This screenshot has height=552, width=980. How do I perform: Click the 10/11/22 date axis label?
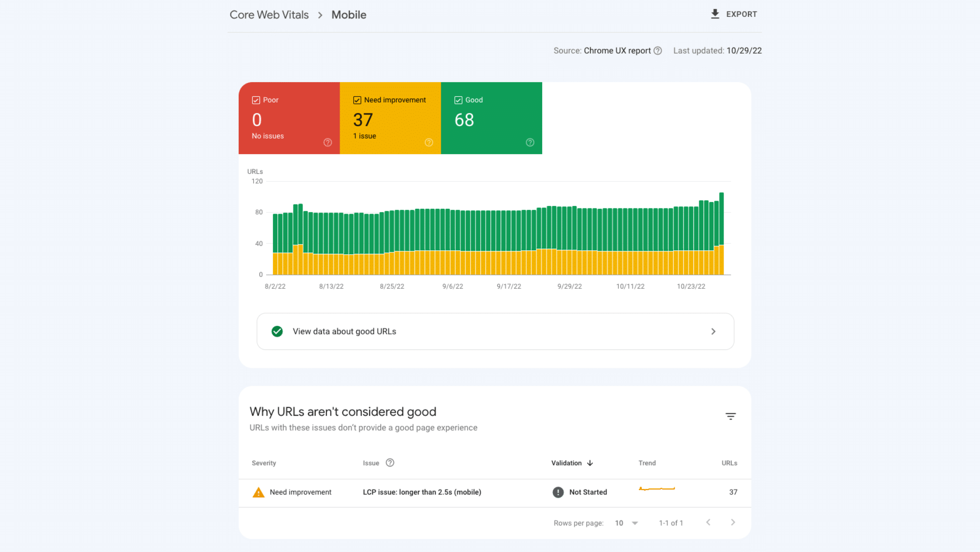[x=630, y=286]
